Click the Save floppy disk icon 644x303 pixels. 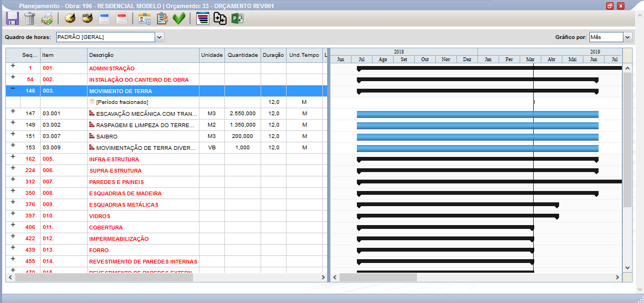pyautogui.click(x=12, y=18)
